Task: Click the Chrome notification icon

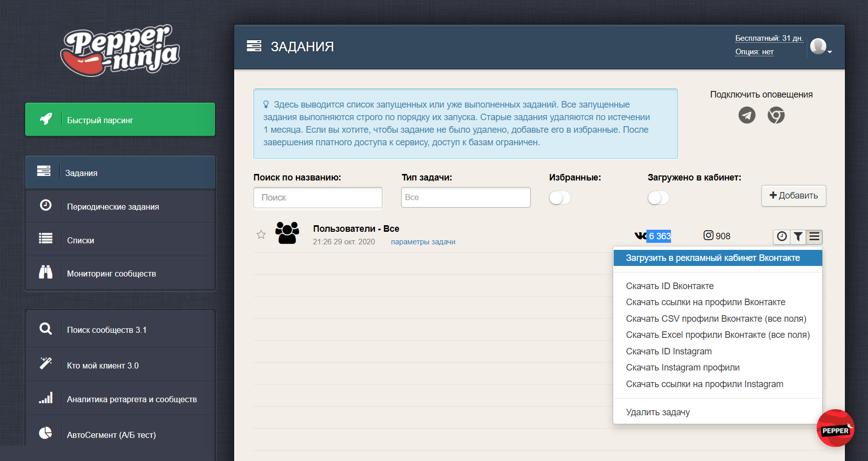Action: coord(776,116)
